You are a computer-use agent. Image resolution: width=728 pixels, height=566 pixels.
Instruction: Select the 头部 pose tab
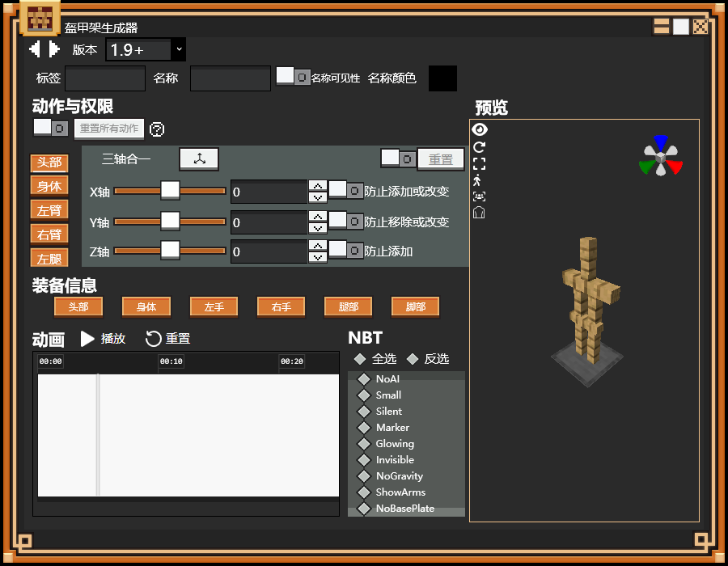49,163
